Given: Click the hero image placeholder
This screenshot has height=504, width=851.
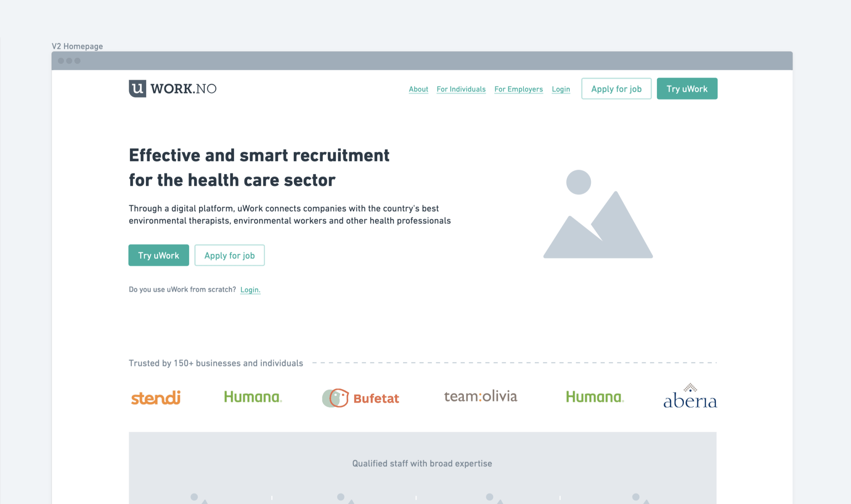Looking at the screenshot, I should 598,214.
